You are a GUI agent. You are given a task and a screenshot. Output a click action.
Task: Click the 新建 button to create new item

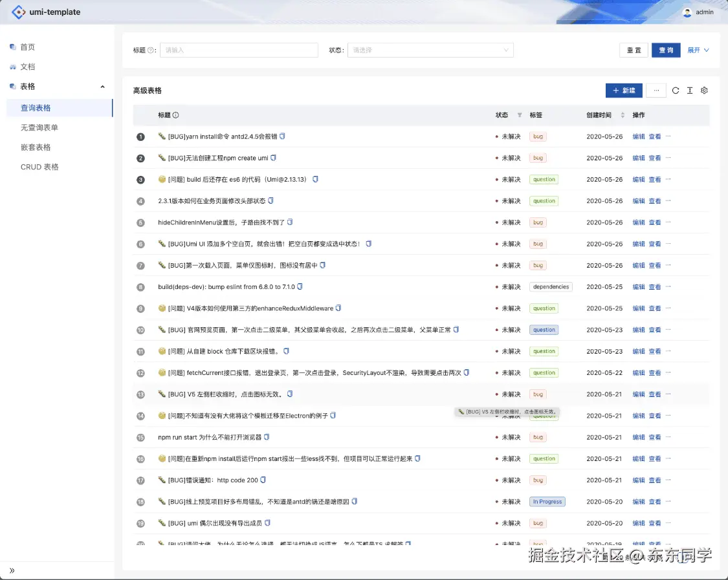623,91
